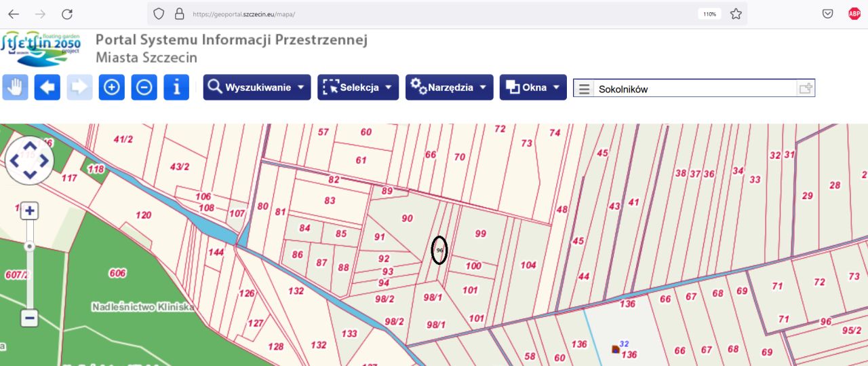Click parcel label 144
The width and height of the screenshot is (868, 366).
click(x=216, y=252)
